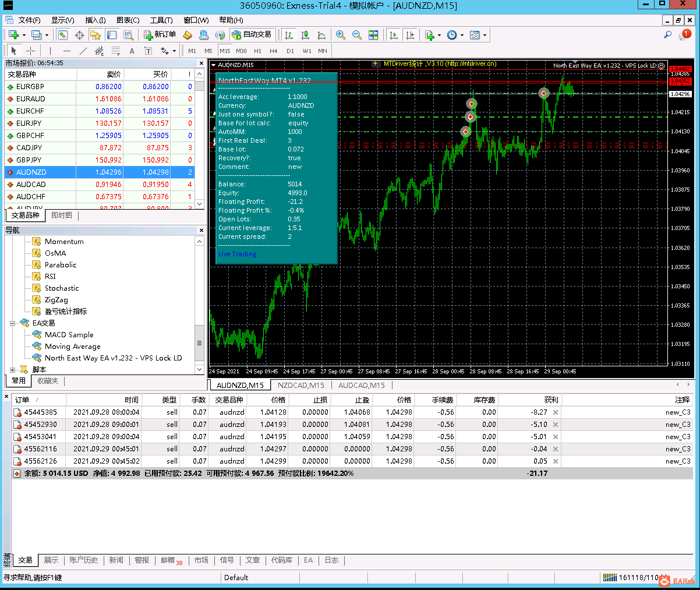Select the Crosshair tool
Viewport: 700px width, 590px height.
click(x=30, y=51)
